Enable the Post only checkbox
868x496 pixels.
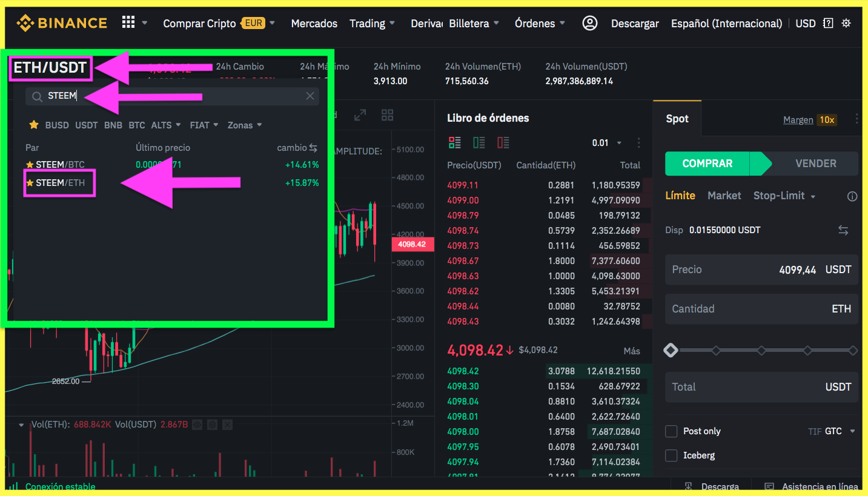pyautogui.click(x=671, y=431)
